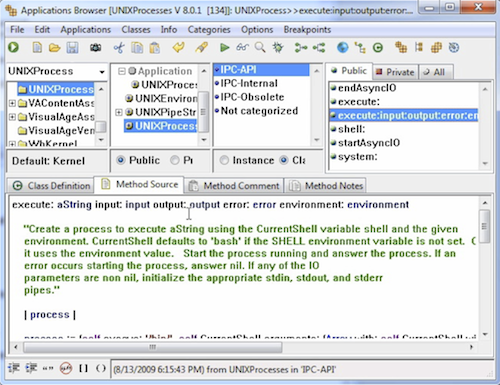The image size is (500, 385).
Task: Click the magnifying glass search icon
Action: tap(260, 48)
